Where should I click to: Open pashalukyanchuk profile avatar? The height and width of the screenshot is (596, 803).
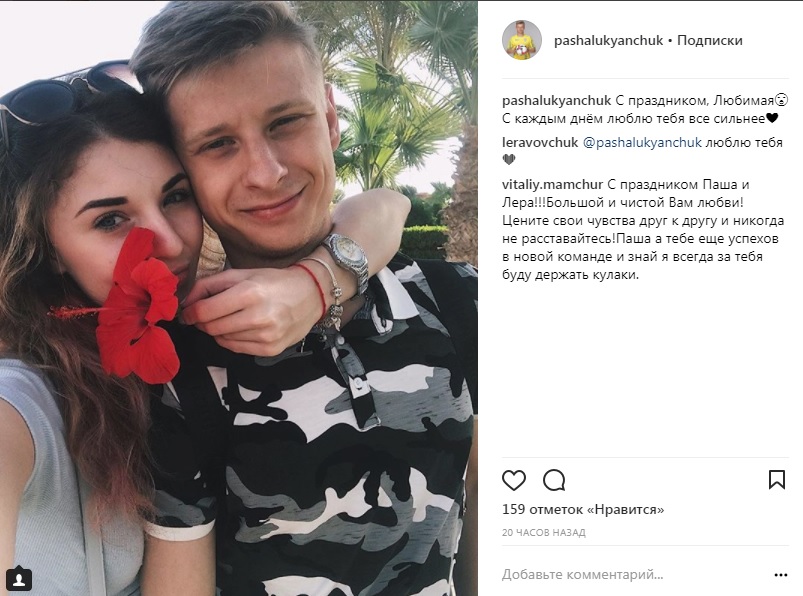click(x=521, y=40)
